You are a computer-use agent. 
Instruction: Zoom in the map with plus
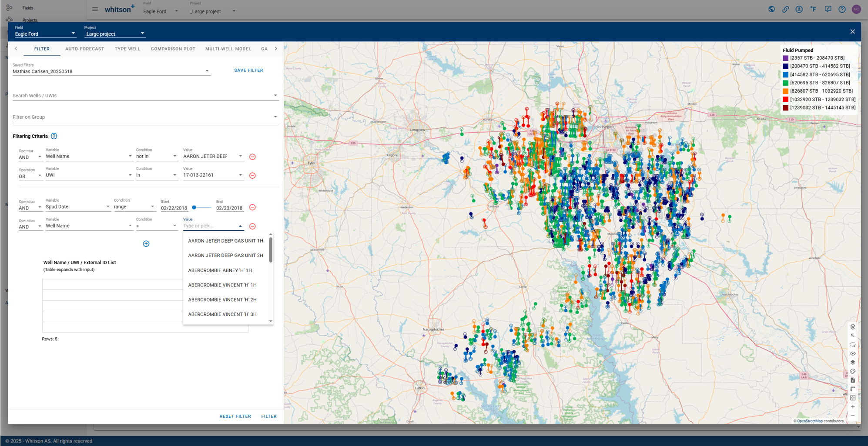coord(853,407)
